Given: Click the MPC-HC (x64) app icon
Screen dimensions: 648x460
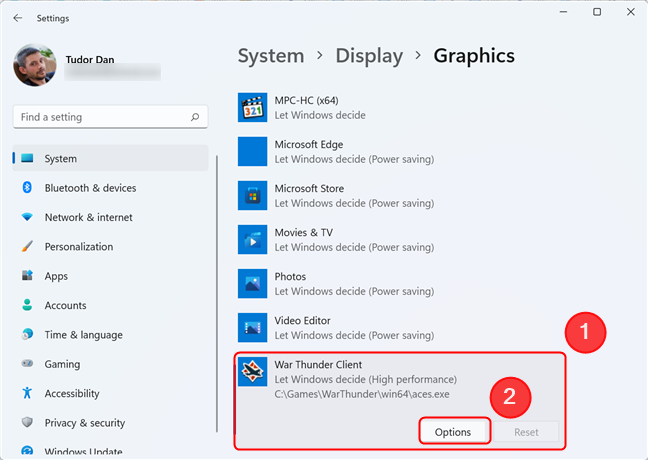Looking at the screenshot, I should point(253,107).
